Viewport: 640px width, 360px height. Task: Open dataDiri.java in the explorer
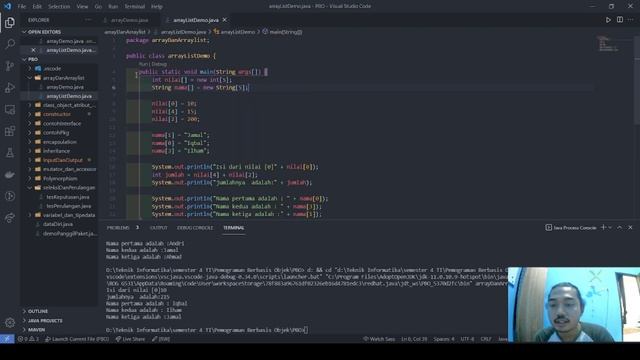click(58, 224)
